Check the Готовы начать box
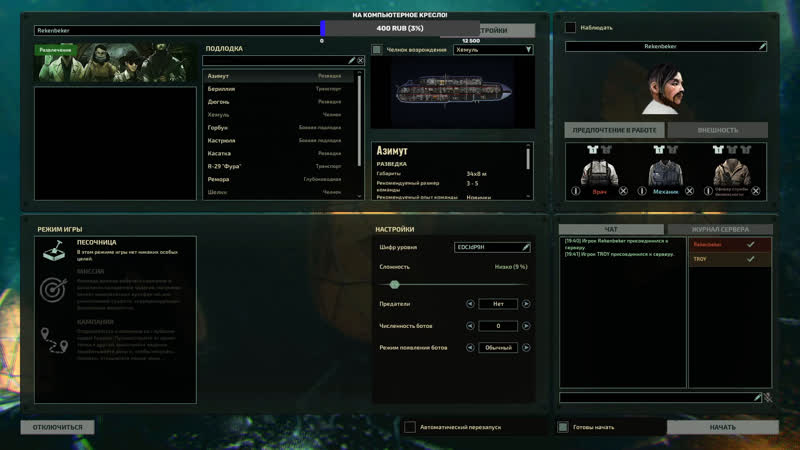This screenshot has width=800, height=450. pyautogui.click(x=563, y=427)
